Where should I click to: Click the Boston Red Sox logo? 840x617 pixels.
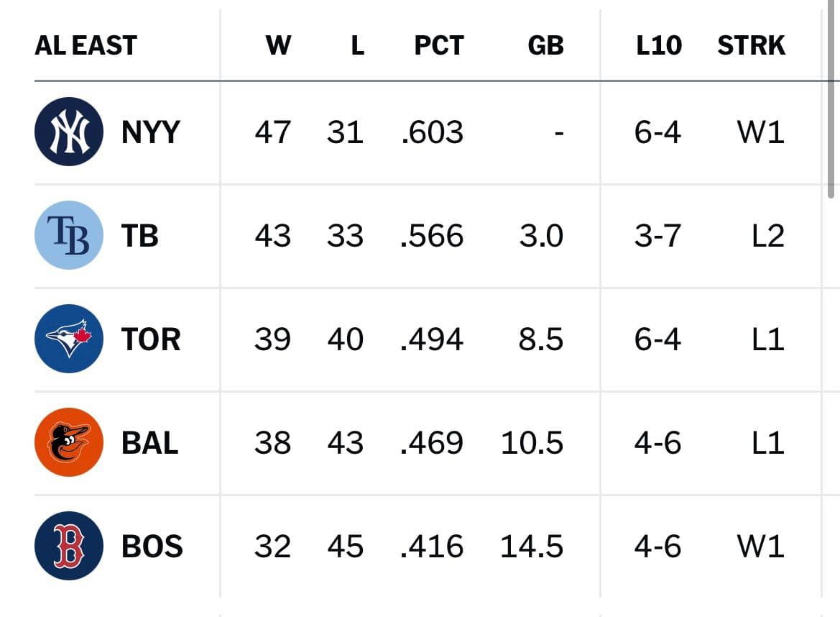pyautogui.click(x=68, y=546)
